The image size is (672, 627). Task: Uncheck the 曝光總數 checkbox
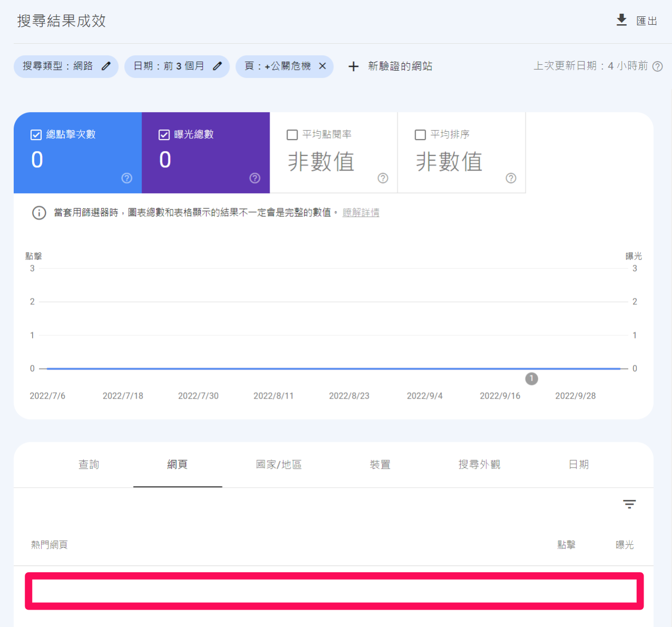(164, 135)
